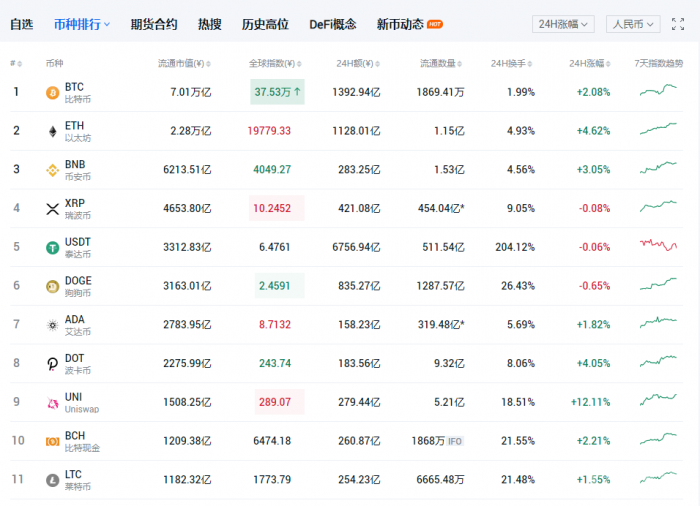Sort by 流通数量 column header

pos(441,63)
